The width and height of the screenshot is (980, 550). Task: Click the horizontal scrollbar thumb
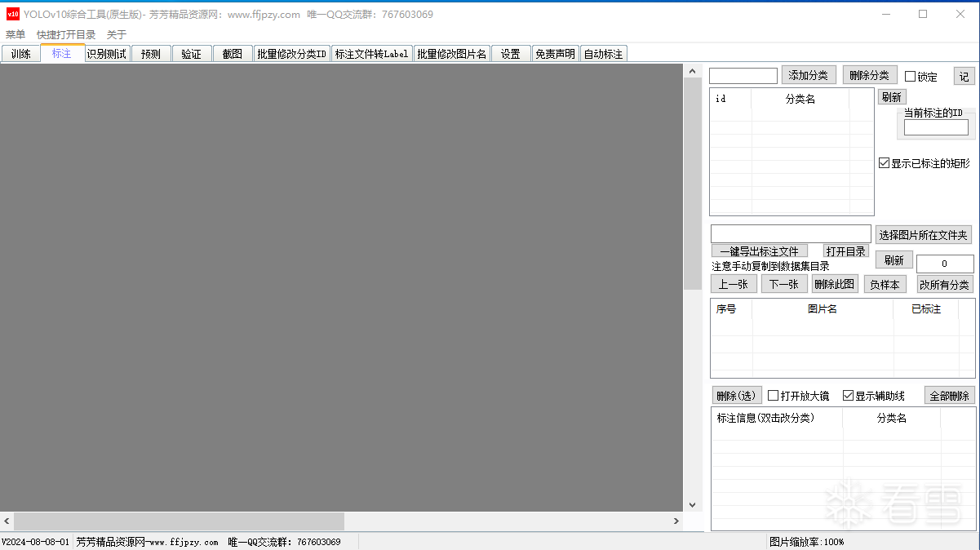coord(179,521)
